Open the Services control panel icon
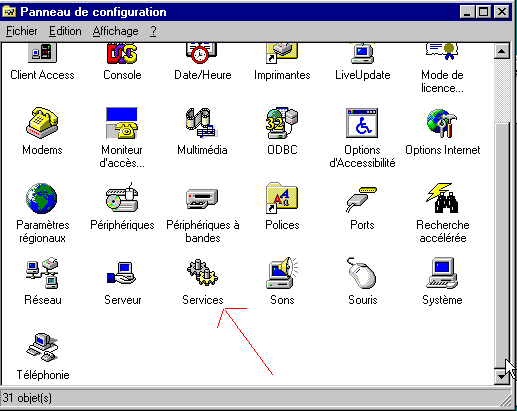This screenshot has height=411, width=517. pyautogui.click(x=202, y=273)
